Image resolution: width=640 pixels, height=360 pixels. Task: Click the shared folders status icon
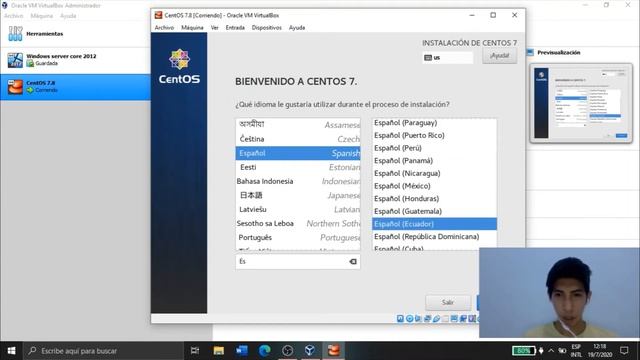445,318
